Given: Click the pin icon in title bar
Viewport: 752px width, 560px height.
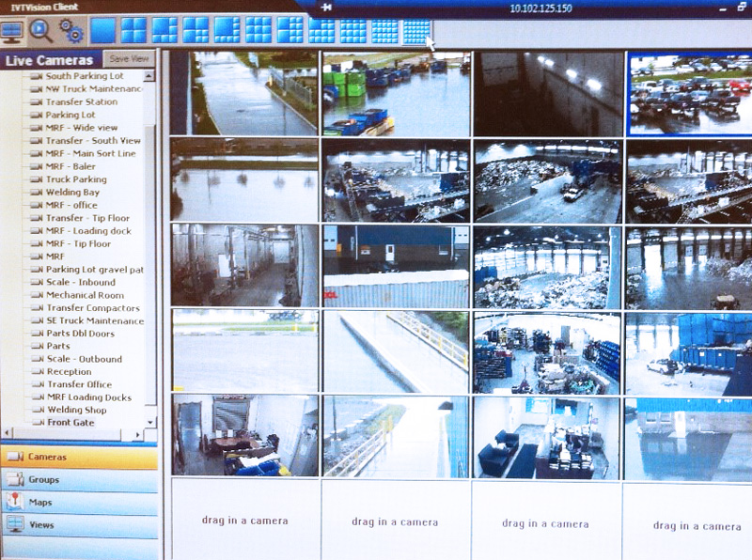Looking at the screenshot, I should click(325, 7).
